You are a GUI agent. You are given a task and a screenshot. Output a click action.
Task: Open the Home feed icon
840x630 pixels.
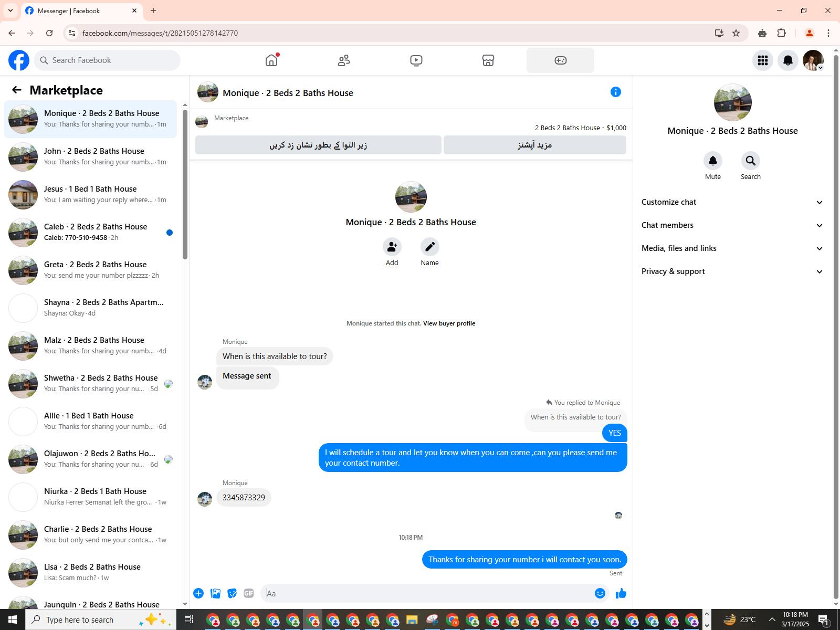click(x=271, y=60)
